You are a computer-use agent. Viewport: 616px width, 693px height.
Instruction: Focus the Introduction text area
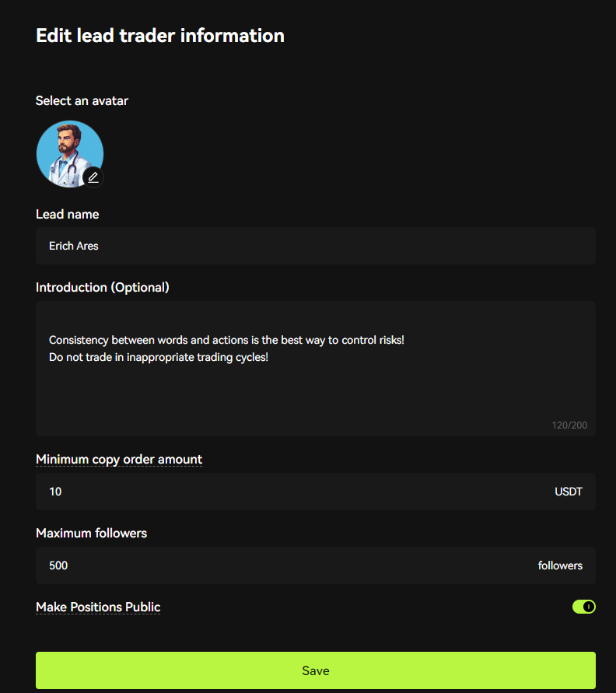coord(316,369)
